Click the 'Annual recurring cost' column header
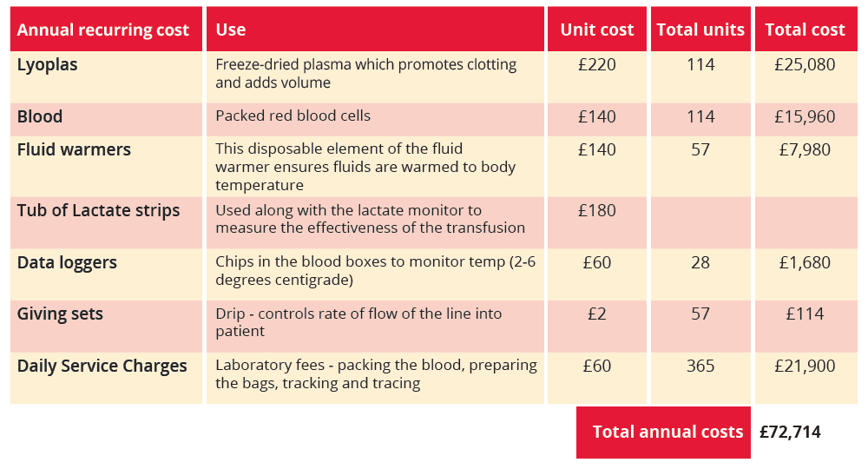This screenshot has width=868, height=469. point(103,30)
